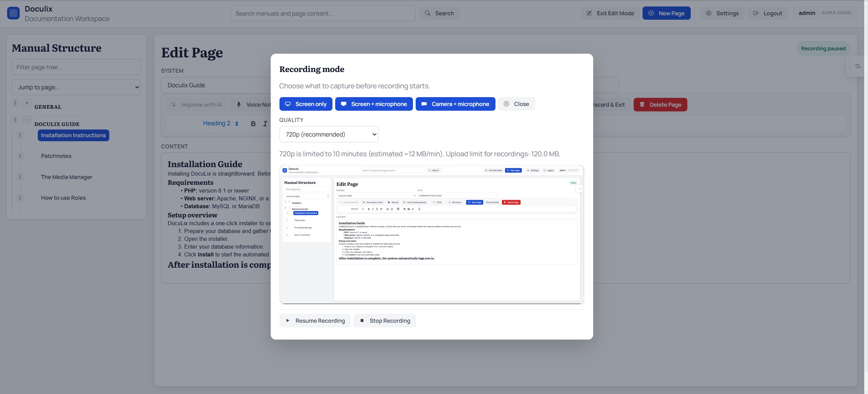868x394 pixels.
Task: Resume the paused recording
Action: click(315, 320)
